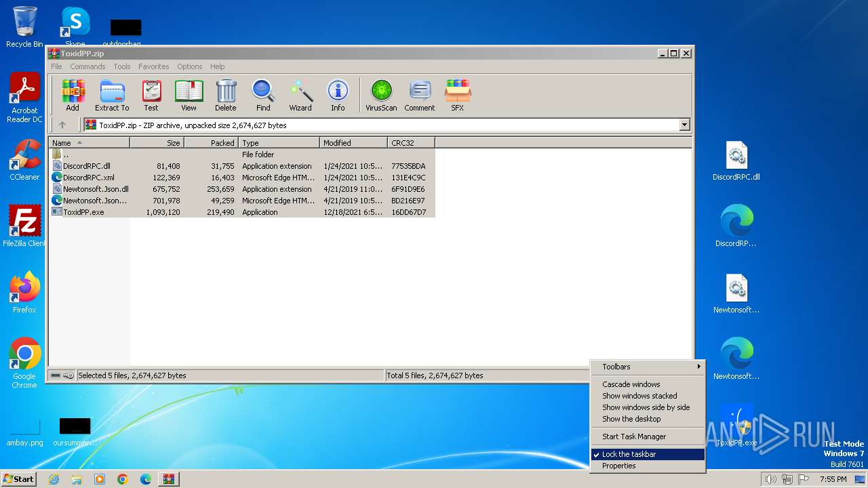Open the Options menu
868x488 pixels.
[x=190, y=66]
